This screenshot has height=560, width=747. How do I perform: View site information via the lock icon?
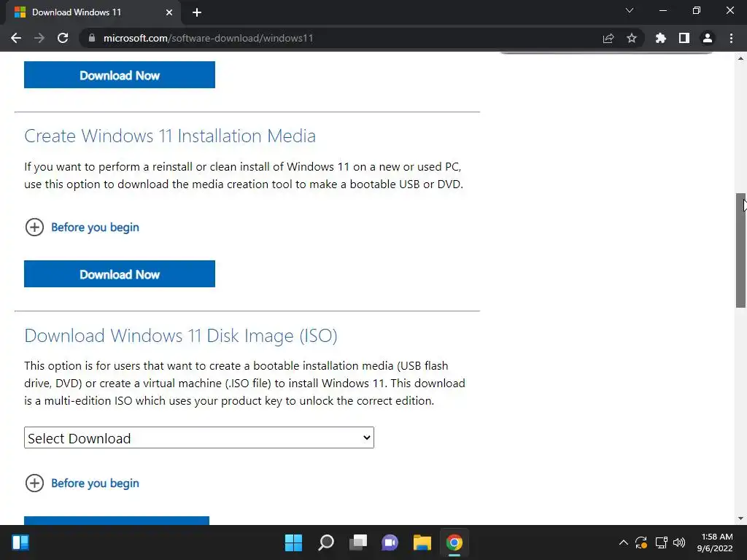click(92, 38)
